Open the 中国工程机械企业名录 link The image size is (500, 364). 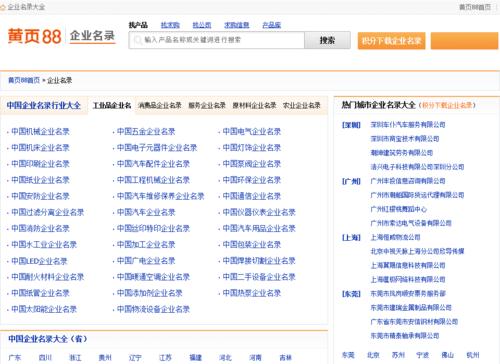pos(153,180)
